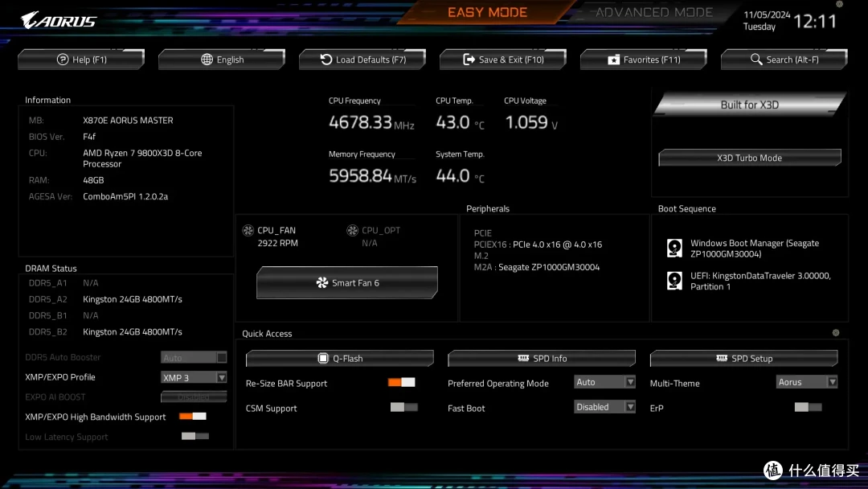Open Smart Fan 6
Image resolution: width=868 pixels, height=489 pixels.
pyautogui.click(x=347, y=283)
